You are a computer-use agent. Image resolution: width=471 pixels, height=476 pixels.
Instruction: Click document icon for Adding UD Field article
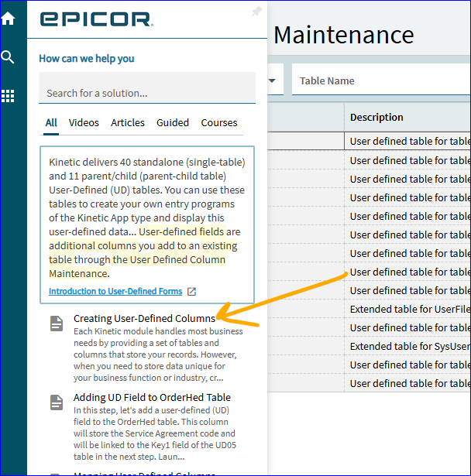[57, 402]
